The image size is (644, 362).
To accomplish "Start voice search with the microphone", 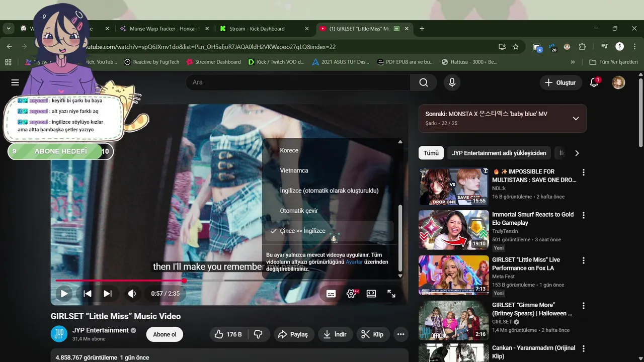I will pos(452,82).
